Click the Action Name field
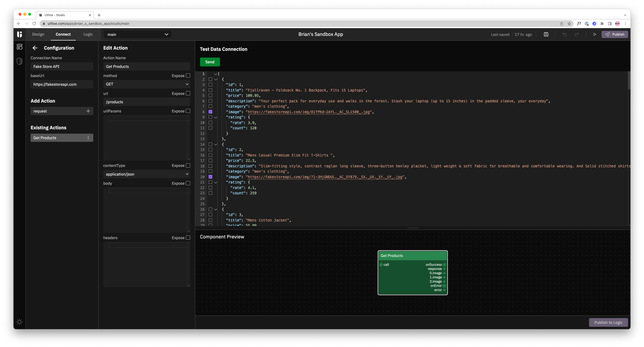 click(147, 66)
